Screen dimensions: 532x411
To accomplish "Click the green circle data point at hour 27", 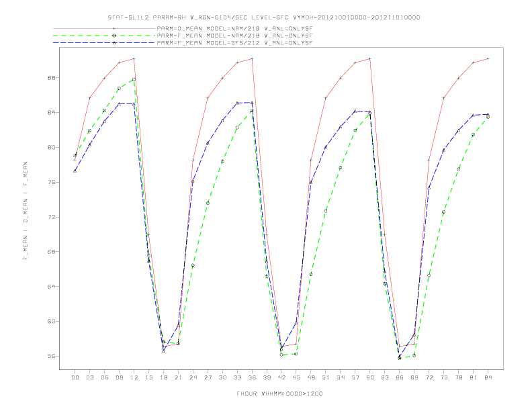I will pyautogui.click(x=208, y=203).
